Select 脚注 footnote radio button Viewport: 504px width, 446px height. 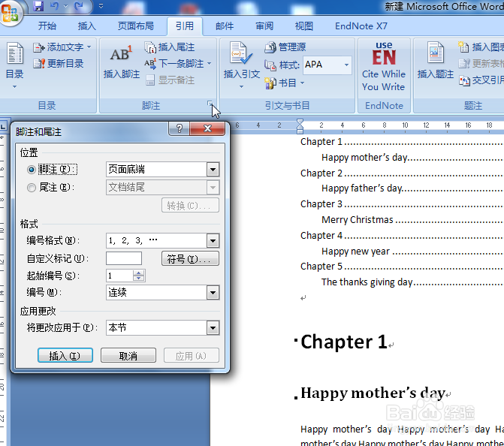(x=32, y=170)
